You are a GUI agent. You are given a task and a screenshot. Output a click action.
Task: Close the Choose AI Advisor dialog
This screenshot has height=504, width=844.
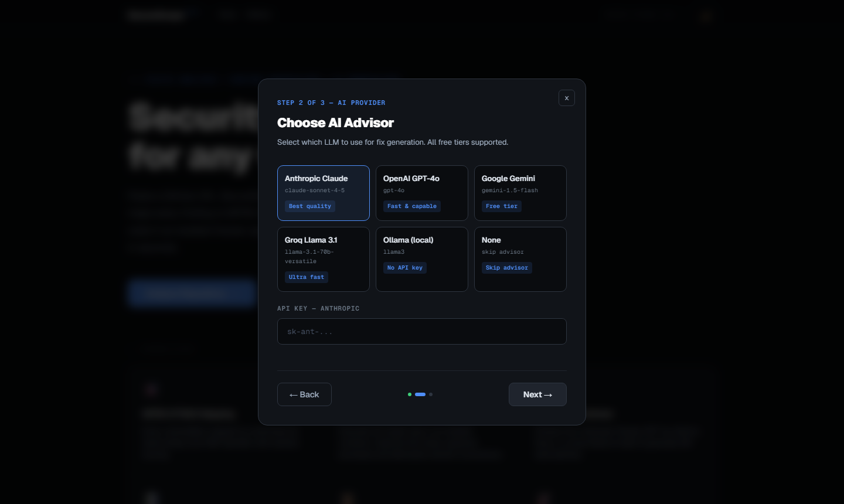tap(567, 98)
